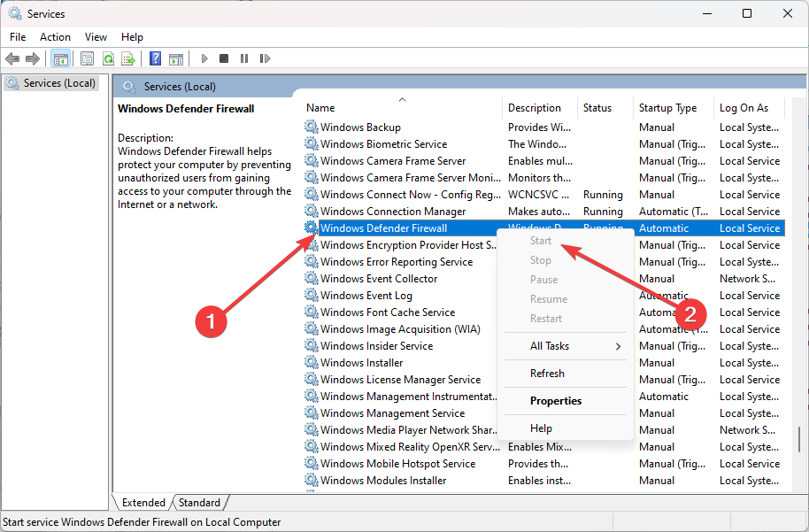Select the Windows Defender Firewall service row
Viewport: 809px width, 532px height.
pyautogui.click(x=544, y=228)
